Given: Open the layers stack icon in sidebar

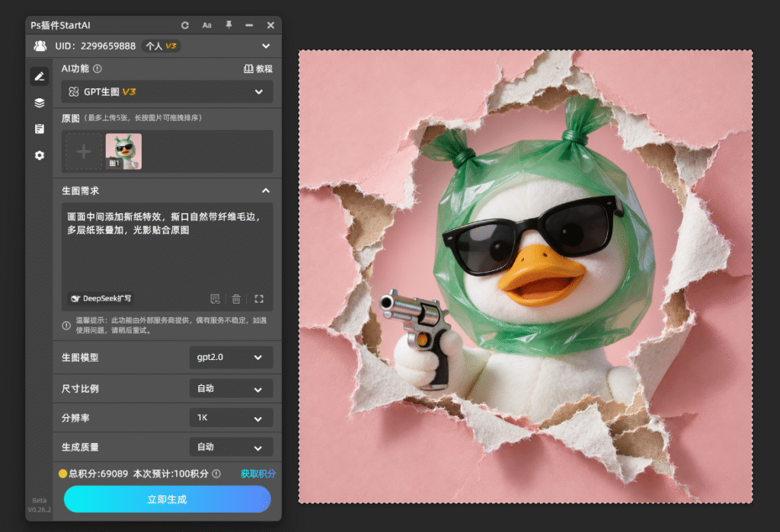Looking at the screenshot, I should (40, 103).
